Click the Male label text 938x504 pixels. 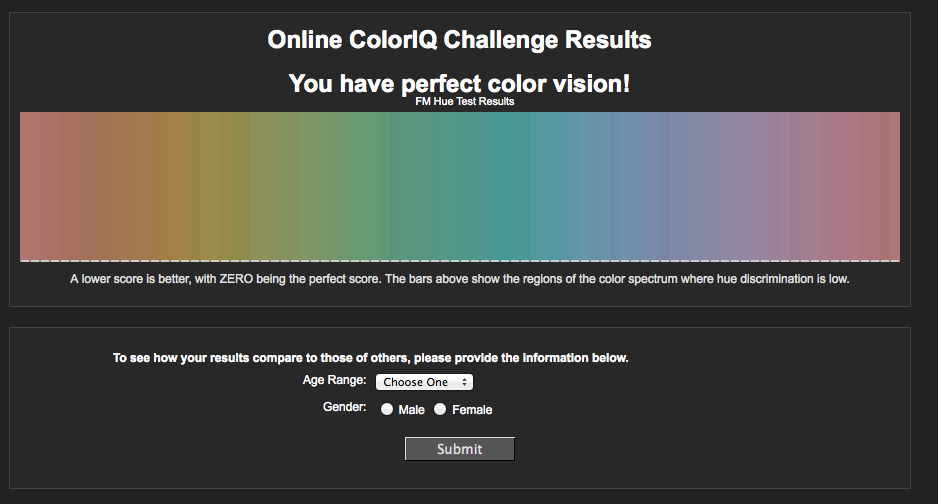pos(412,410)
